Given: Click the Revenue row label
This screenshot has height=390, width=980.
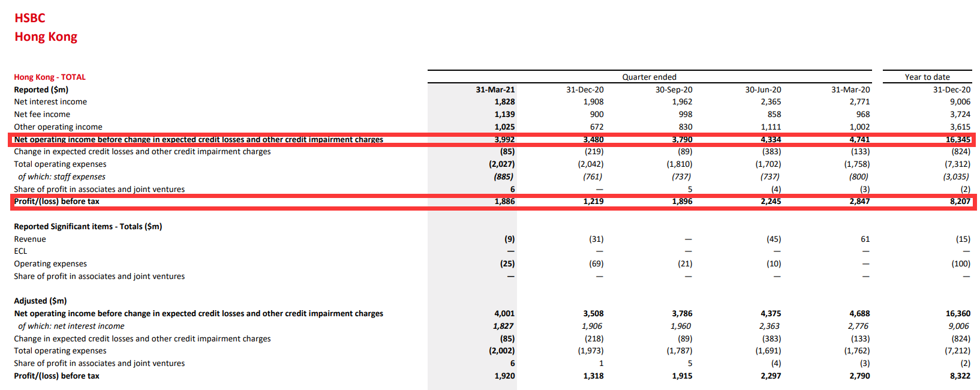Looking at the screenshot, I should click(30, 239).
